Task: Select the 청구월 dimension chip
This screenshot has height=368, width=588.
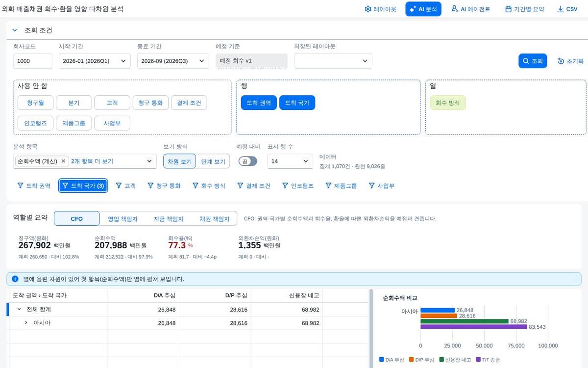Action: coord(35,103)
